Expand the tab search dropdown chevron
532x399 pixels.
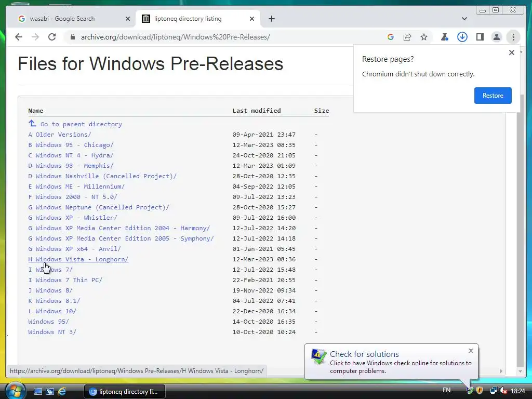pos(464,19)
